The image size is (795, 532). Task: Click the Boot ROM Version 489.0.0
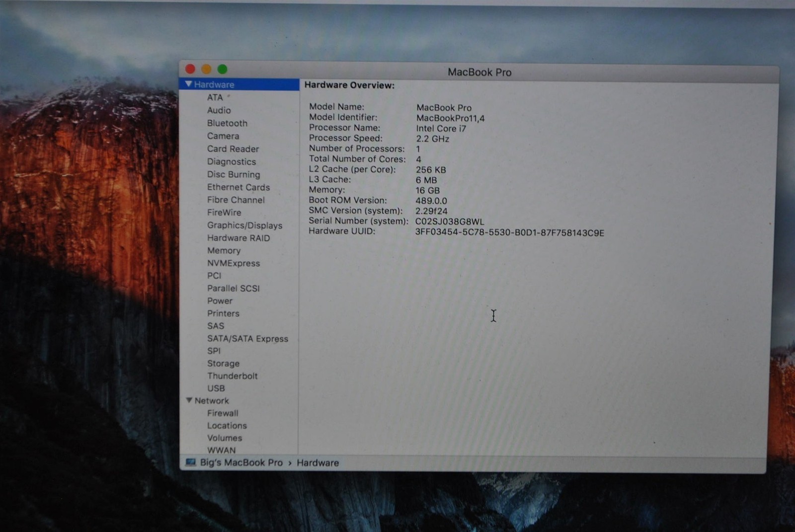pyautogui.click(x=431, y=201)
